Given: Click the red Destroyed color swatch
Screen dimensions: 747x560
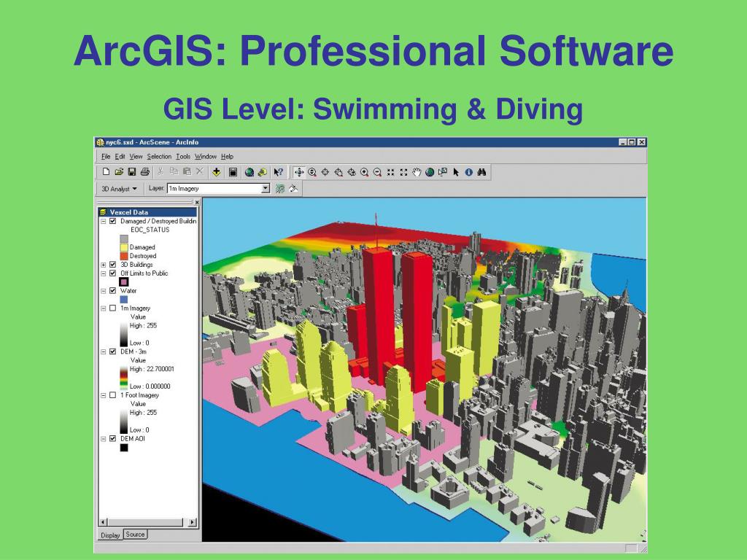Looking at the screenshot, I should point(124,256).
